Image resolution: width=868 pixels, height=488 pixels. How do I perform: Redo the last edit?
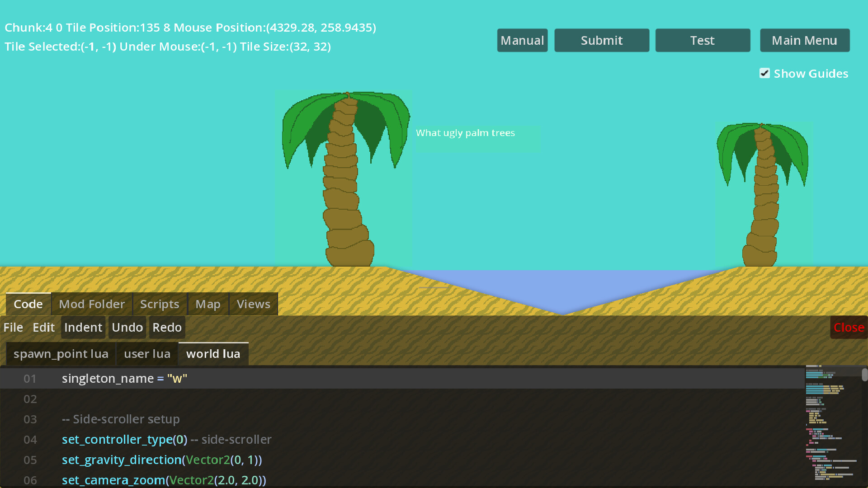click(166, 327)
